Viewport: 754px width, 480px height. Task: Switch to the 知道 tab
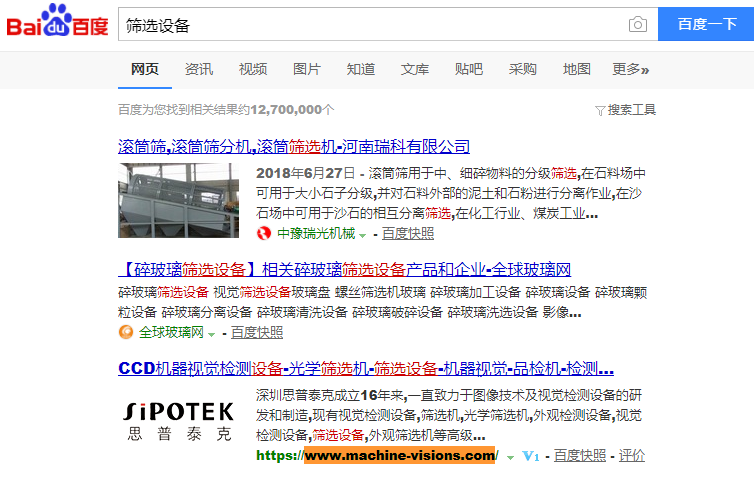pos(361,70)
